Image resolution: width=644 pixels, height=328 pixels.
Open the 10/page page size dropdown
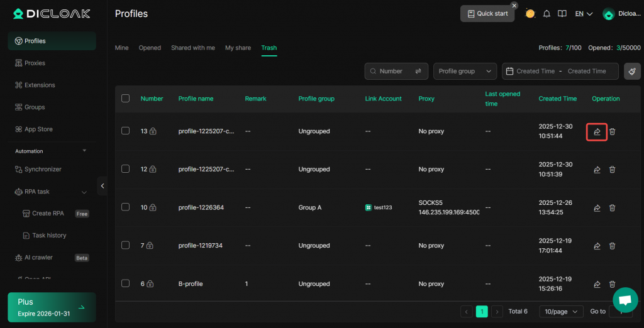(562, 311)
